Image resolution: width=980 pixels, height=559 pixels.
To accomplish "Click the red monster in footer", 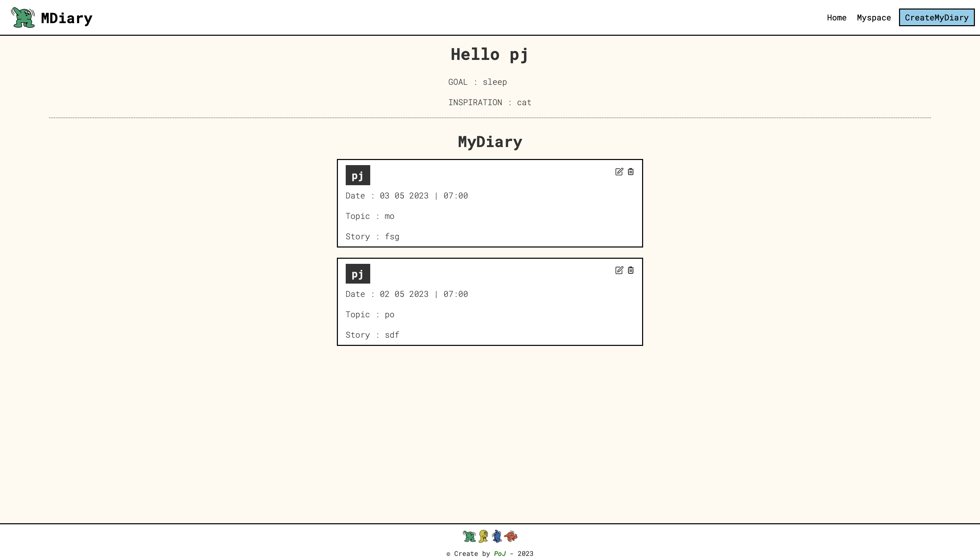I will [x=511, y=536].
